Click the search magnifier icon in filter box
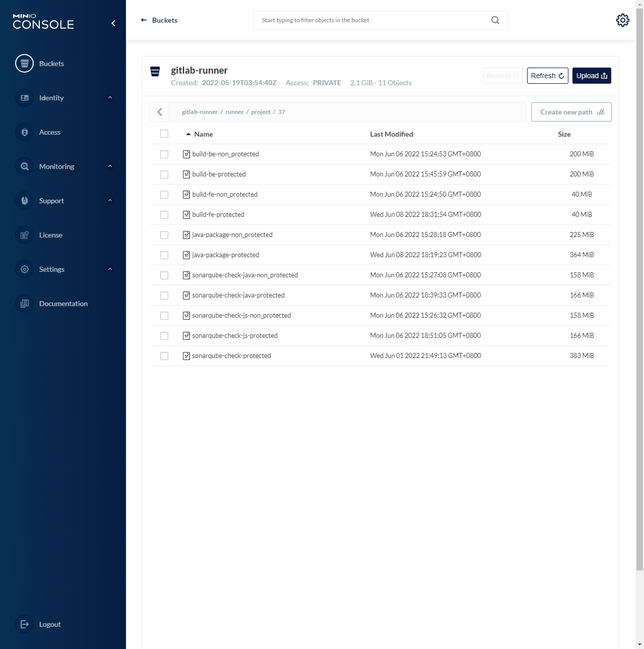This screenshot has width=644, height=649. pyautogui.click(x=495, y=20)
